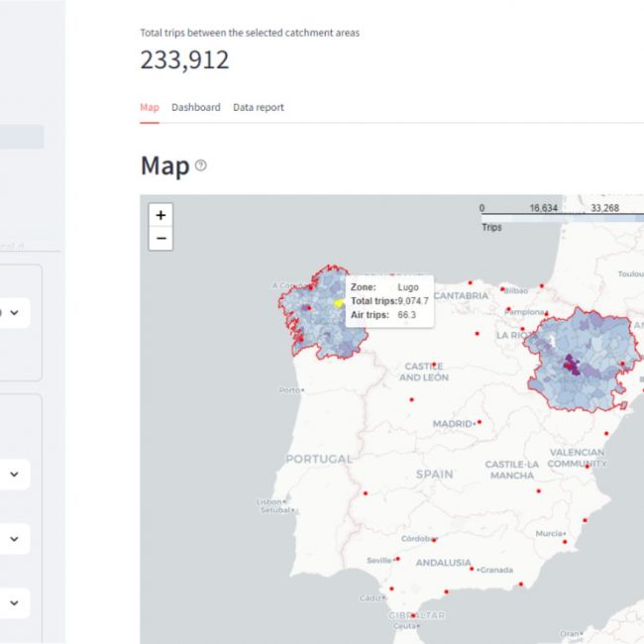Expand the second sidebar dropdown from top
The width and height of the screenshot is (644, 644).
[x=14, y=475]
